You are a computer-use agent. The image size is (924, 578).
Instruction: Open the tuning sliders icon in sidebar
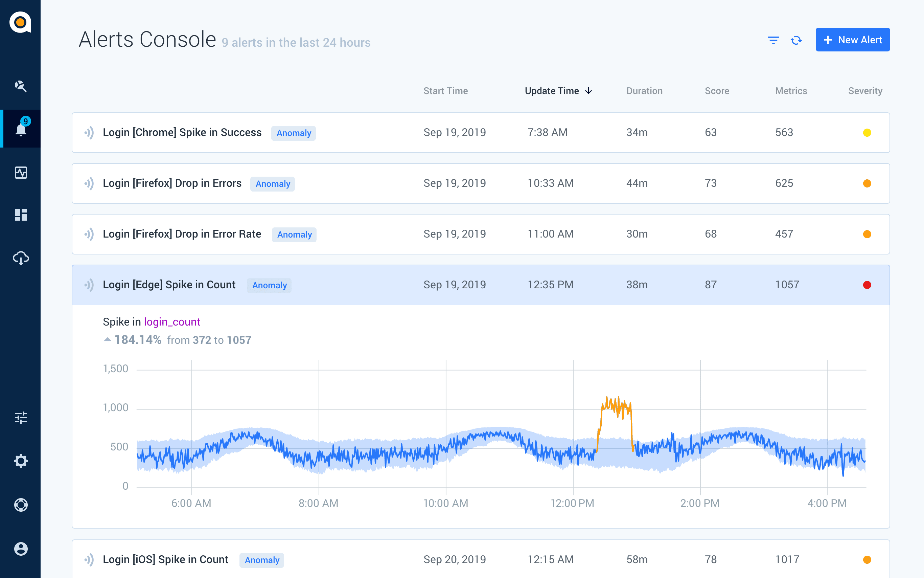(21, 418)
